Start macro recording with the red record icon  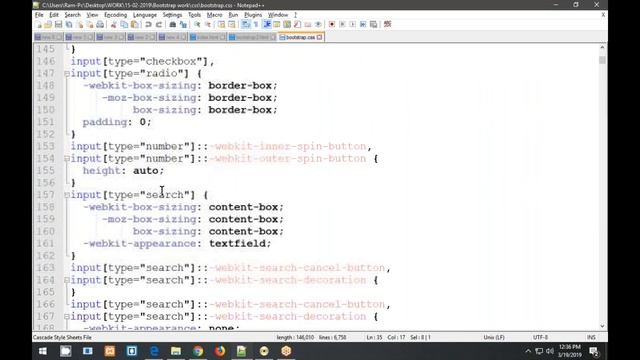coord(331,24)
